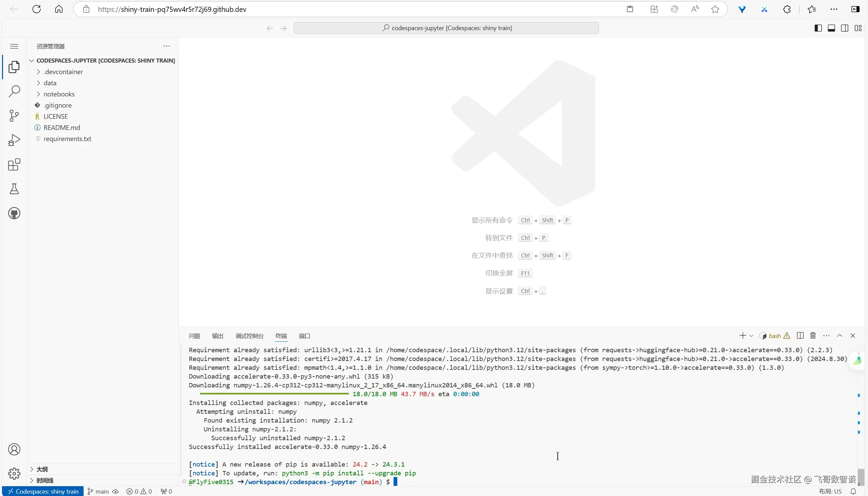
Task: Open the Manage gear menu
Action: pyautogui.click(x=14, y=474)
